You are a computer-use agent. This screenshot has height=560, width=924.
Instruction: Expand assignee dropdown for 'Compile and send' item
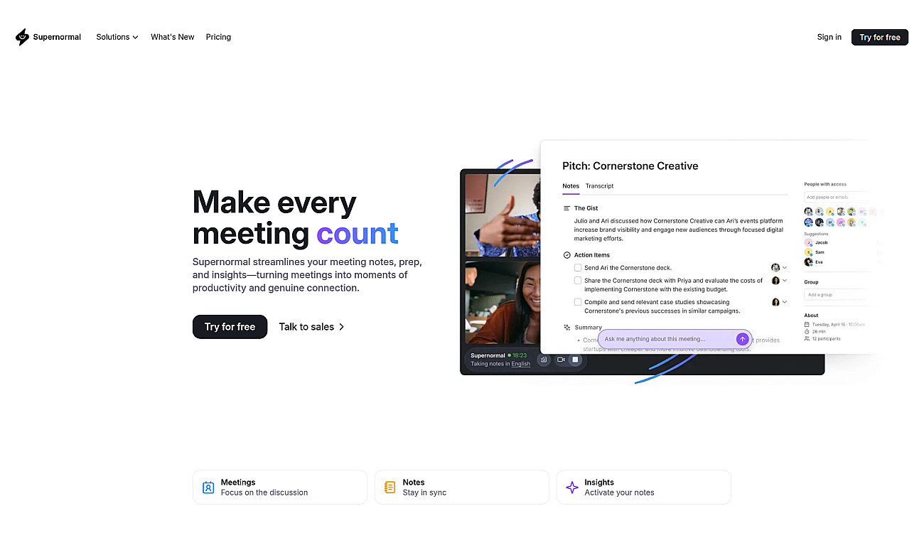tap(785, 302)
